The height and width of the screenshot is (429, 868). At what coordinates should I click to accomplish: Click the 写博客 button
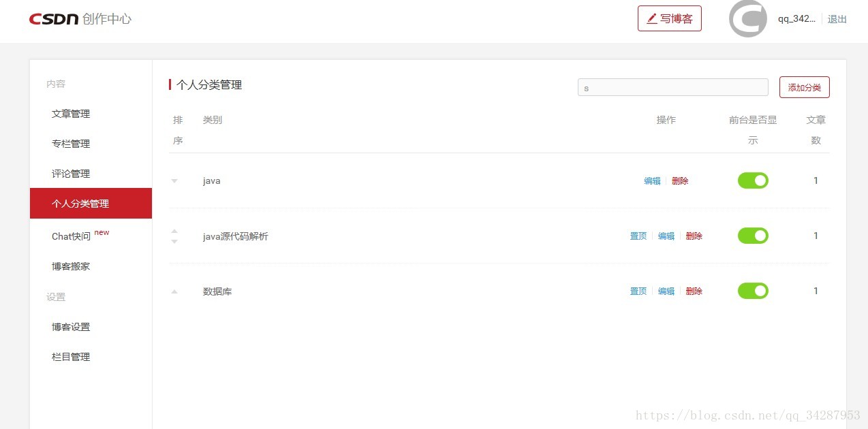click(670, 18)
